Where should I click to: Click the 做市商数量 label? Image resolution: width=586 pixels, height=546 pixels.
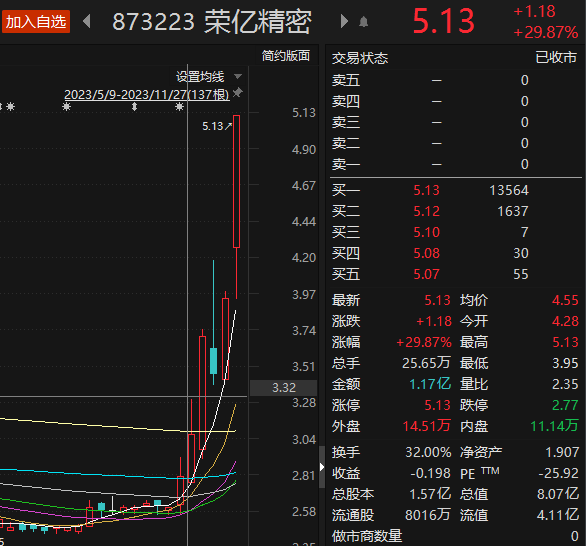(367, 536)
